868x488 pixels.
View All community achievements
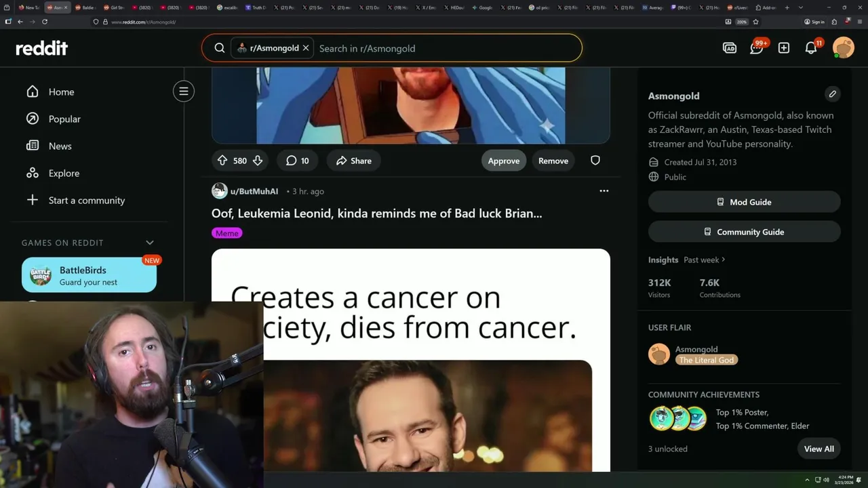(x=819, y=449)
